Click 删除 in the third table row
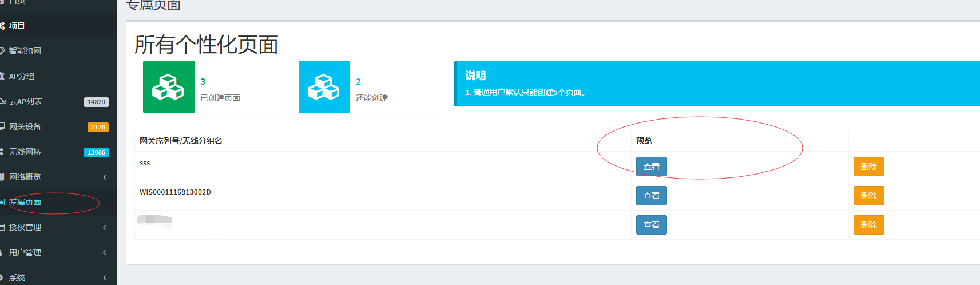Image resolution: width=980 pixels, height=285 pixels. coord(868,225)
